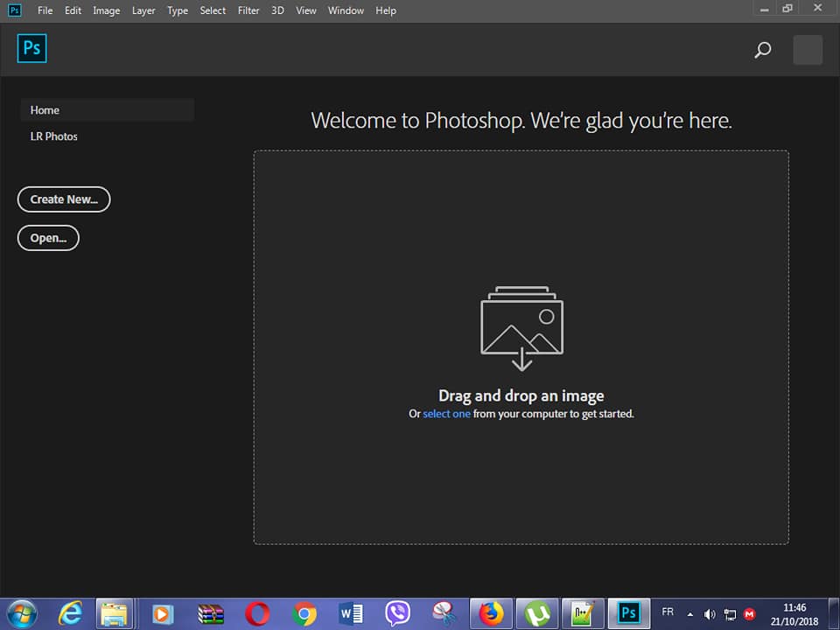840x630 pixels.
Task: Launch Internet Explorer from the taskbar
Action: pyautogui.click(x=70, y=614)
